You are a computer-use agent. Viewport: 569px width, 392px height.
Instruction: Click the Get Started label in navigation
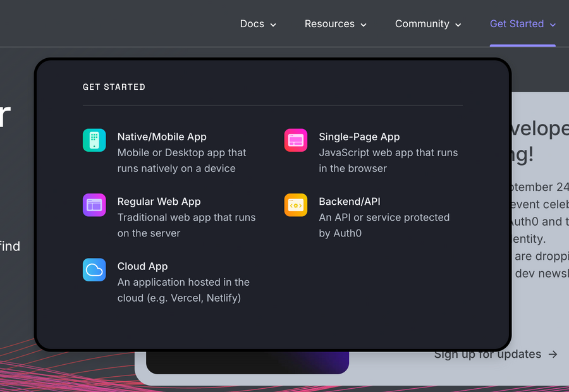[517, 24]
